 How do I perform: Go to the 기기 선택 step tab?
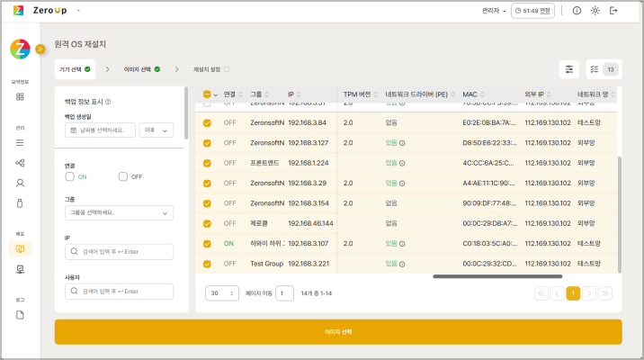(x=76, y=68)
